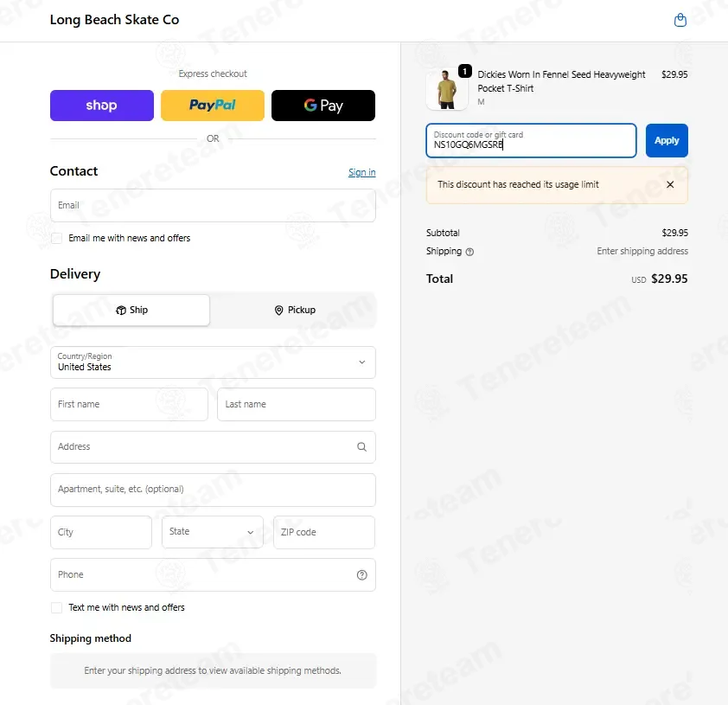728x705 pixels.
Task: Check out with the PayPal button
Action: pos(213,106)
